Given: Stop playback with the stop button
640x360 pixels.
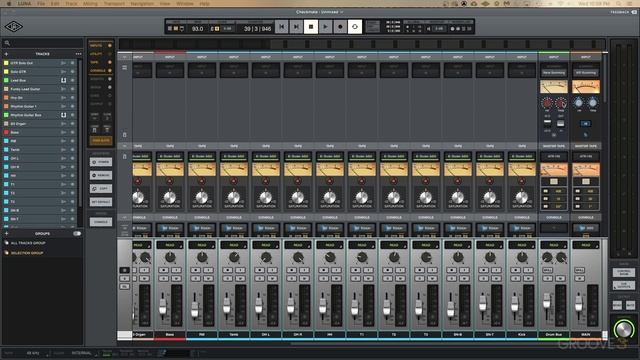Looking at the screenshot, I should click(x=311, y=27).
